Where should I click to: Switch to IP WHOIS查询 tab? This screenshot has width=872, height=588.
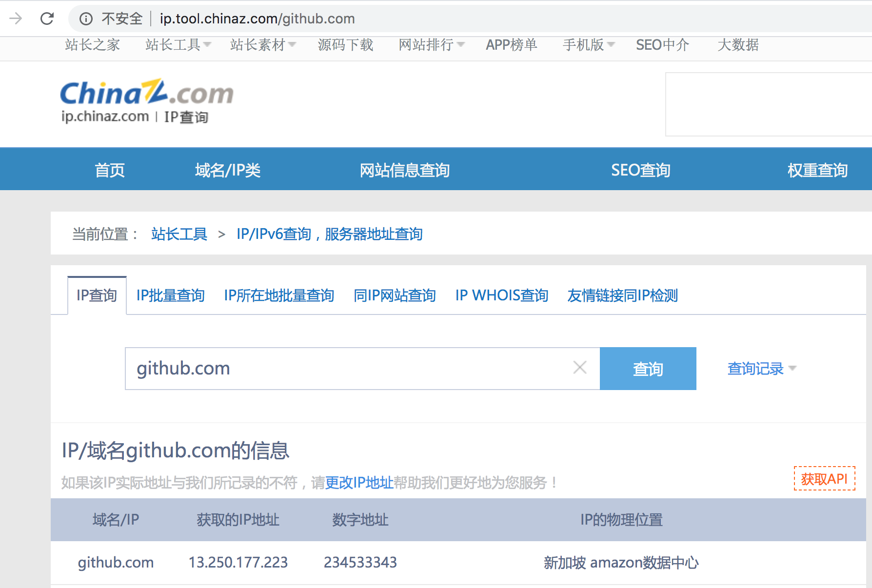click(502, 295)
